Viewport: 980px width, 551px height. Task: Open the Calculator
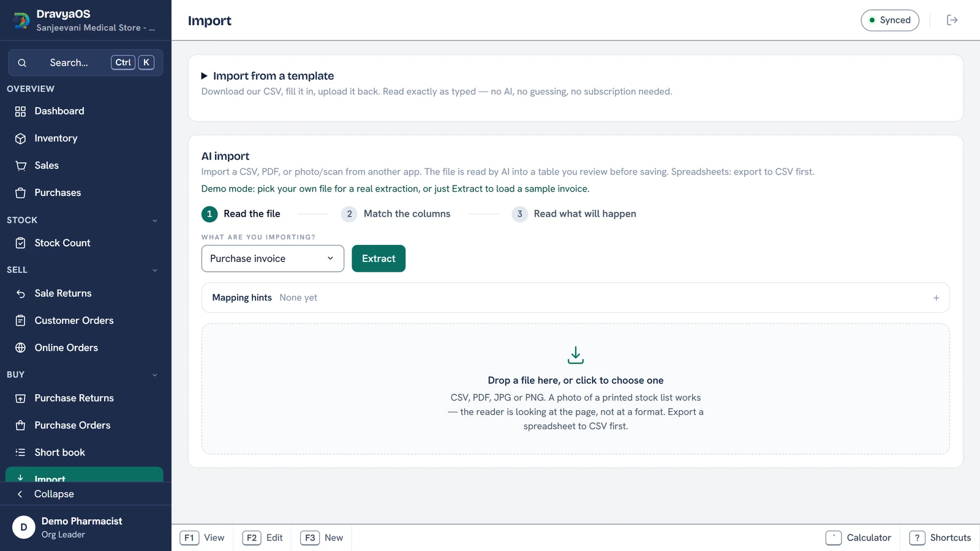coord(858,538)
